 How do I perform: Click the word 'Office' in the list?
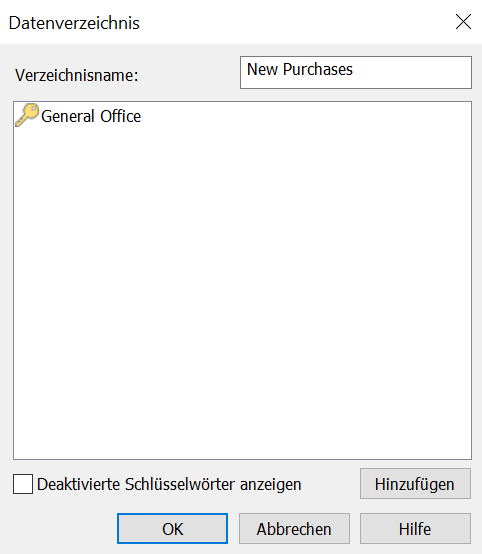point(120,116)
